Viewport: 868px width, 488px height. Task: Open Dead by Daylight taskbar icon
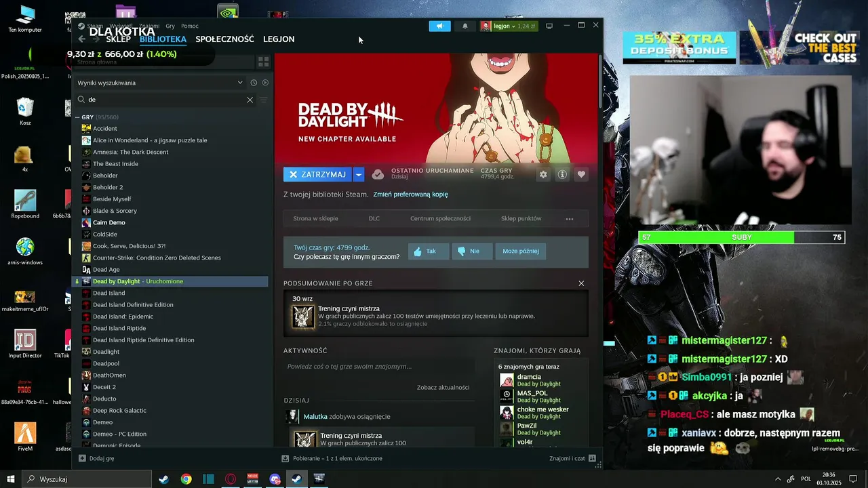pos(319,479)
